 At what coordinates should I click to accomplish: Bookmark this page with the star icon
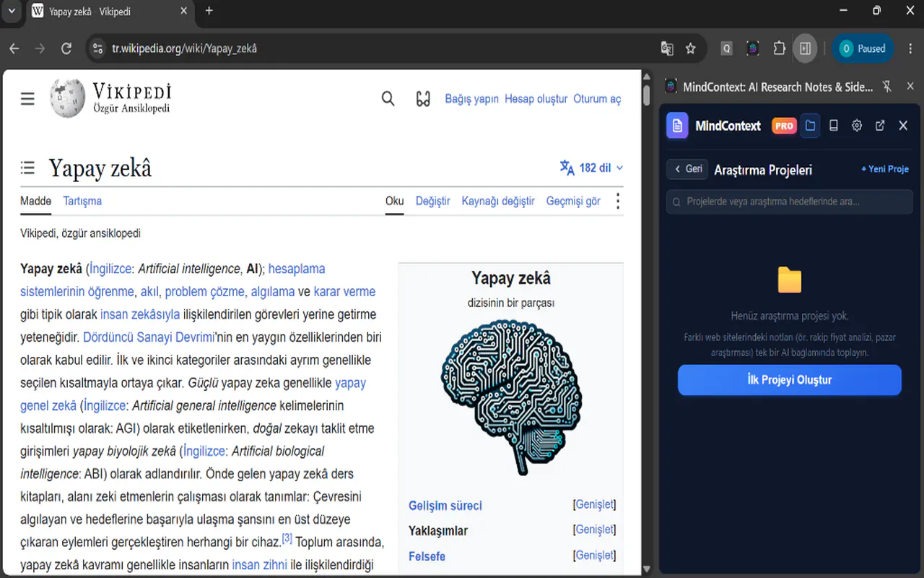click(691, 48)
